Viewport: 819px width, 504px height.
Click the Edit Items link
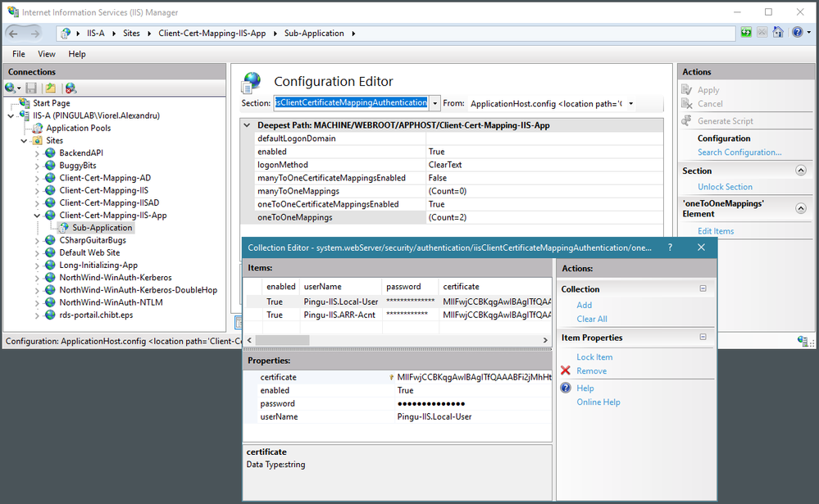[716, 231]
